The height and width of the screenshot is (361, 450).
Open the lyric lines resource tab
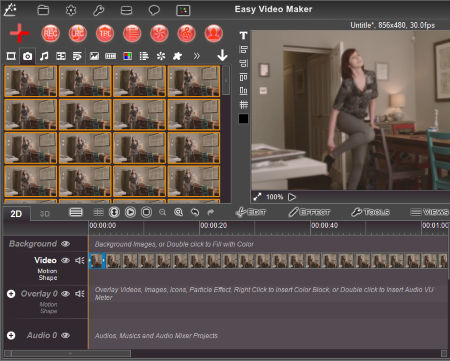tap(77, 56)
